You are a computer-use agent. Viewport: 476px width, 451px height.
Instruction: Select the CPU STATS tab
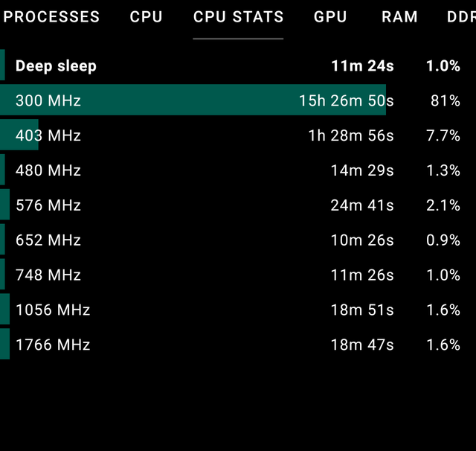238,16
